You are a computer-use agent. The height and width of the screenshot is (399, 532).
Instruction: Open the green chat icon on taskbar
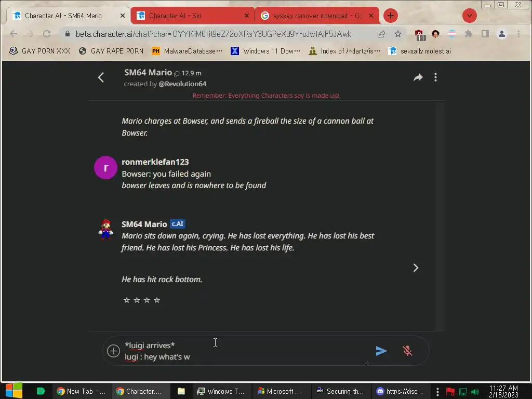click(x=41, y=391)
